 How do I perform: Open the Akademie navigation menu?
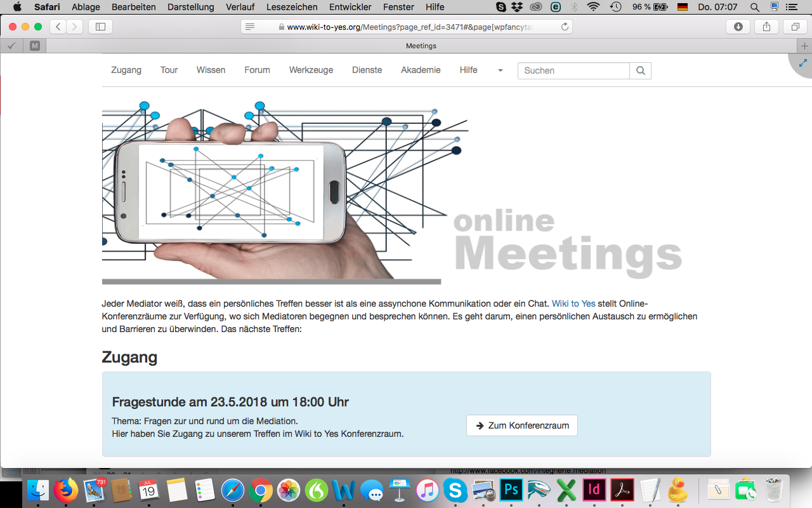(x=421, y=70)
